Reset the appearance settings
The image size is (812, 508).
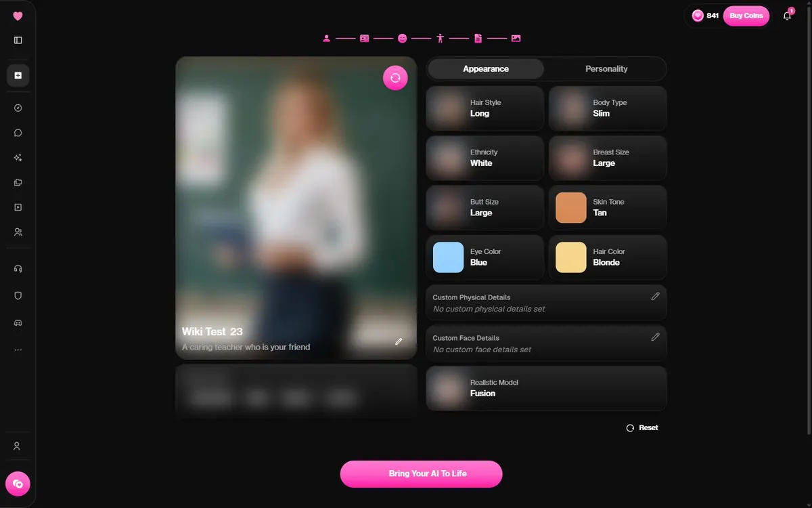(x=642, y=428)
